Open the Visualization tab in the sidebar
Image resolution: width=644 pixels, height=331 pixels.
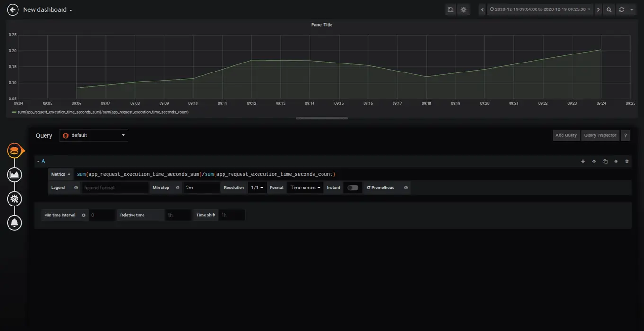[15, 175]
